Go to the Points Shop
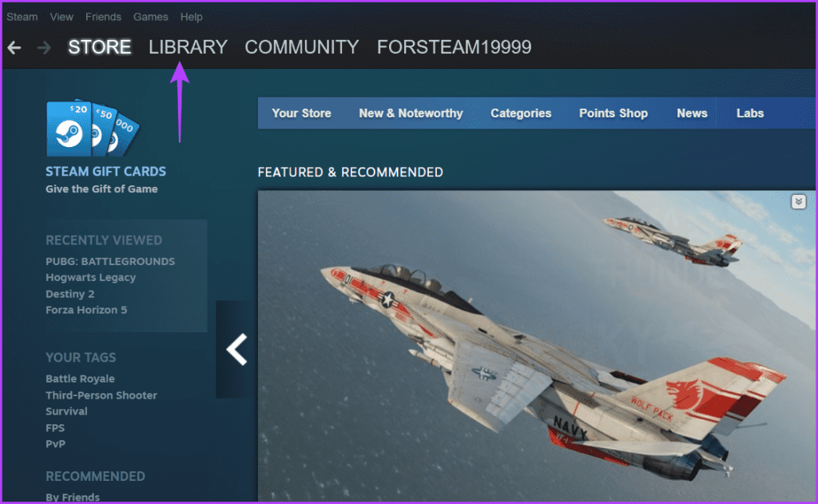 [x=613, y=113]
